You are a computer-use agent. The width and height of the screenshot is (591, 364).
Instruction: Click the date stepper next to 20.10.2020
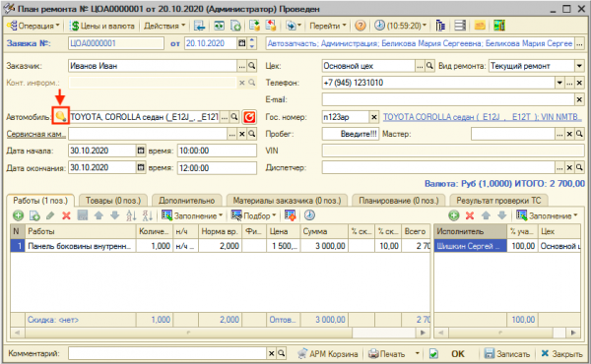pos(252,43)
